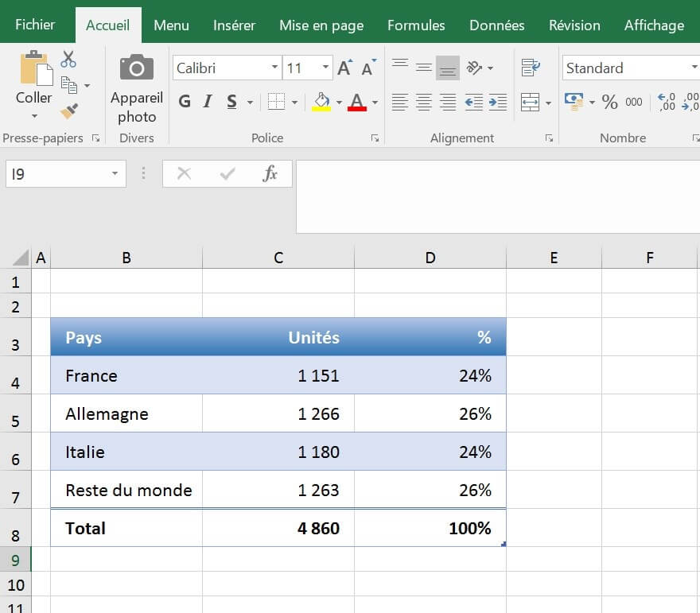Viewport: 700px width, 613px height.
Task: Toggle bottom vertical alignment
Action: point(448,68)
